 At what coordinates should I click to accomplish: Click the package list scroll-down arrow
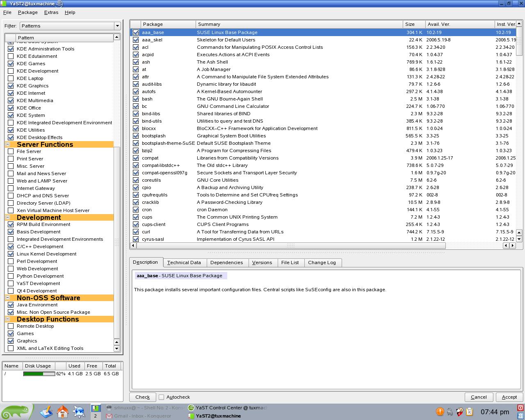519,239
